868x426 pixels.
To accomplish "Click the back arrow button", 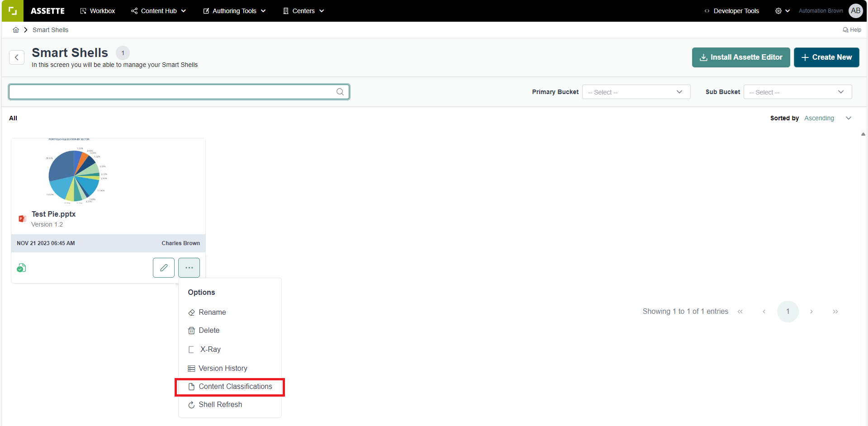I will point(17,57).
